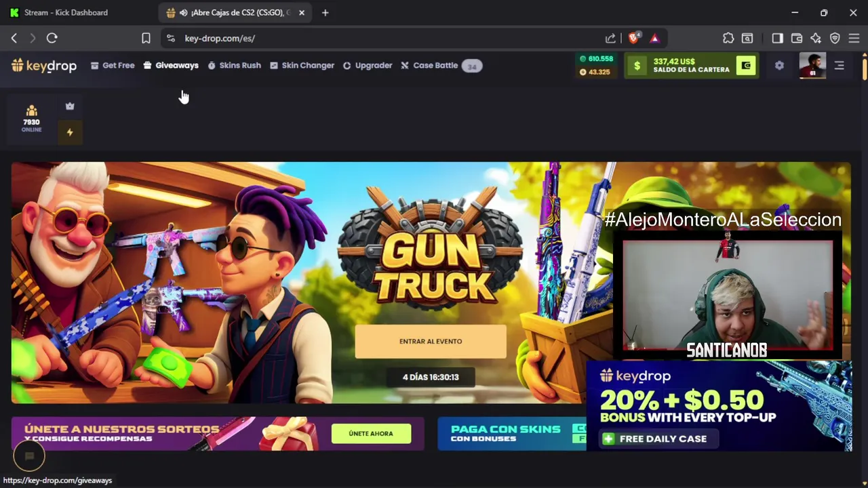Click the keydrop logo
868x488 pixels.
tap(44, 66)
